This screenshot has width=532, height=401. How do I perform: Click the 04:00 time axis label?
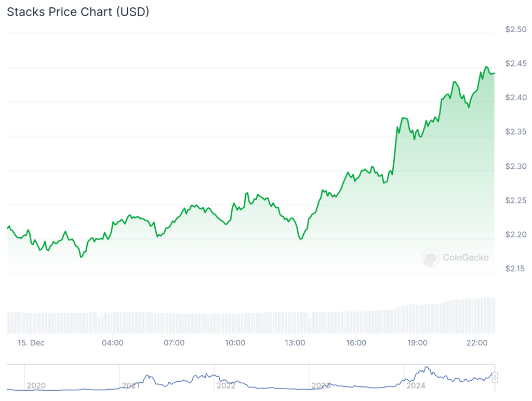(x=113, y=343)
